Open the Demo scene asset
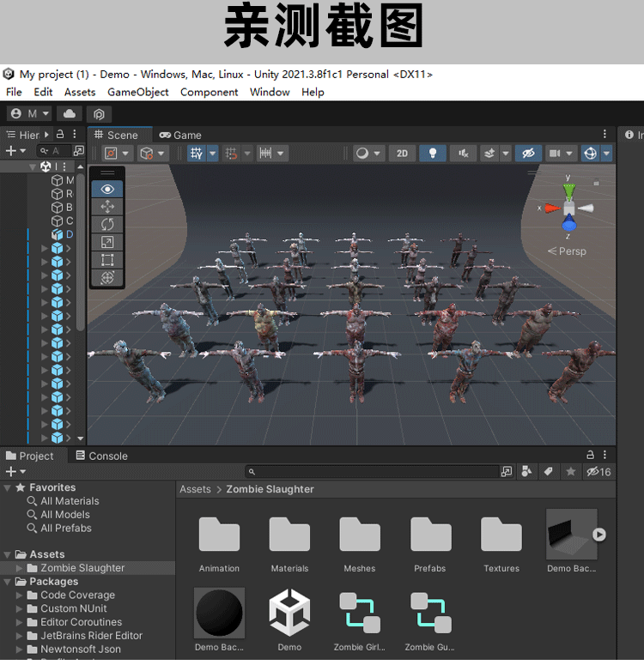644x671 pixels. [x=289, y=614]
